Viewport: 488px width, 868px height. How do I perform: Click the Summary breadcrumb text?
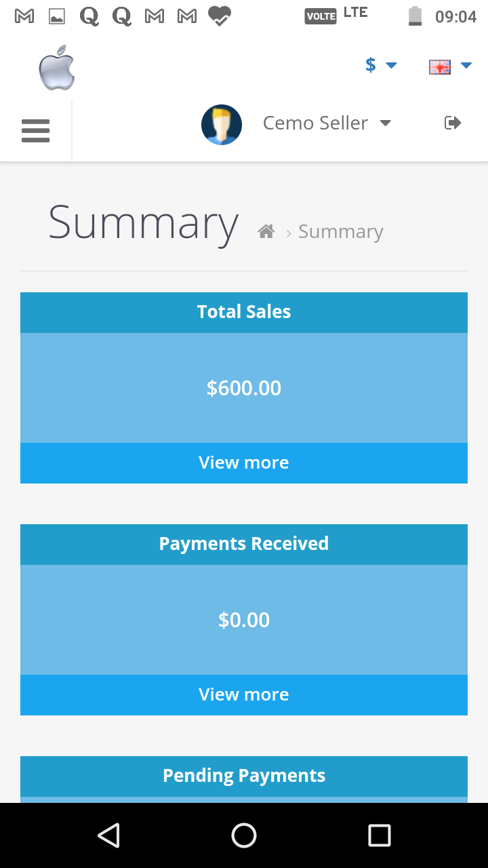click(x=341, y=232)
